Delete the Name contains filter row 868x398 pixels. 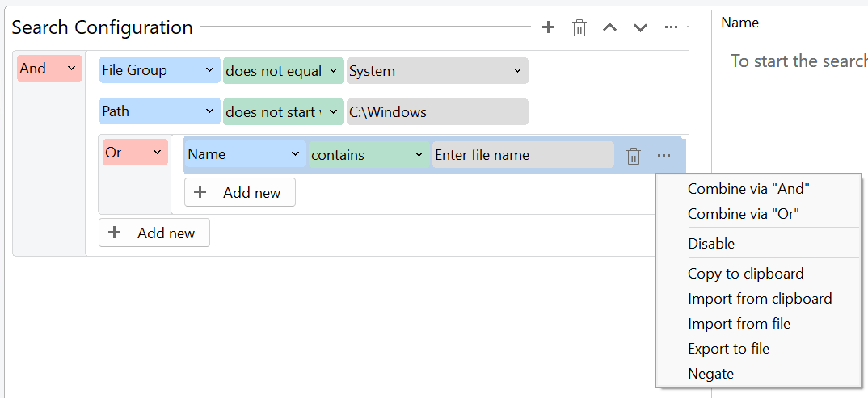pos(634,156)
